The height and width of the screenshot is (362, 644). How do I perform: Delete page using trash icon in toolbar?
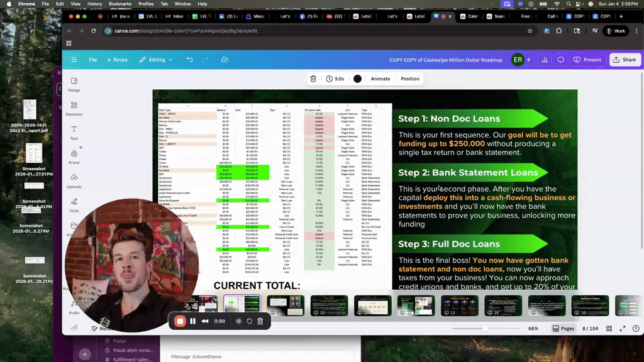[313, 79]
